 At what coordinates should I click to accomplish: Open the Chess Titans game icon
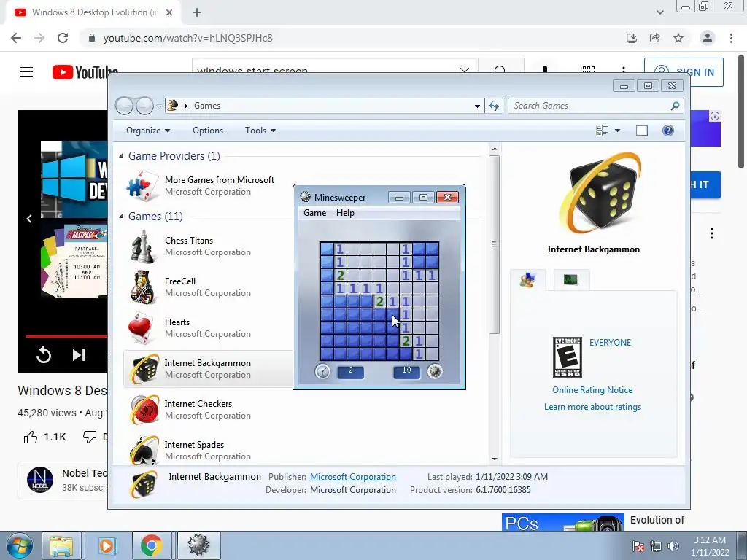143,246
